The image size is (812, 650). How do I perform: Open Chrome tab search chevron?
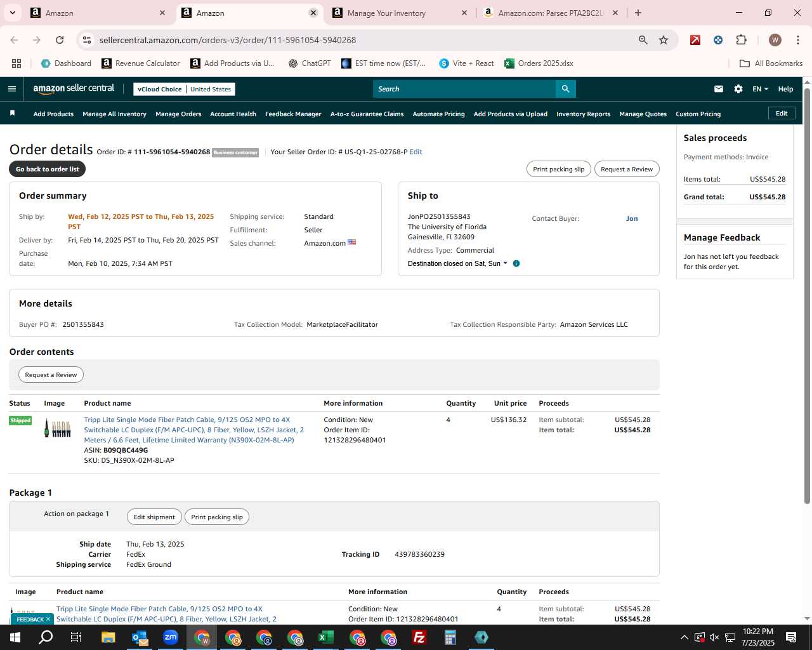point(13,13)
